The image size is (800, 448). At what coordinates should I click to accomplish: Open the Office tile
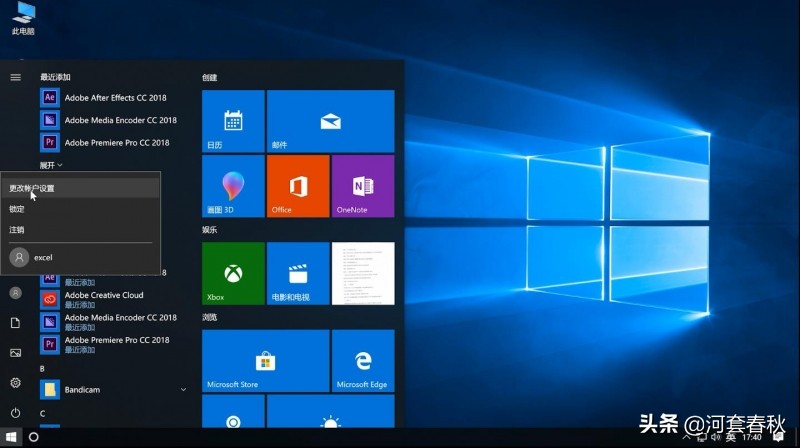[298, 186]
